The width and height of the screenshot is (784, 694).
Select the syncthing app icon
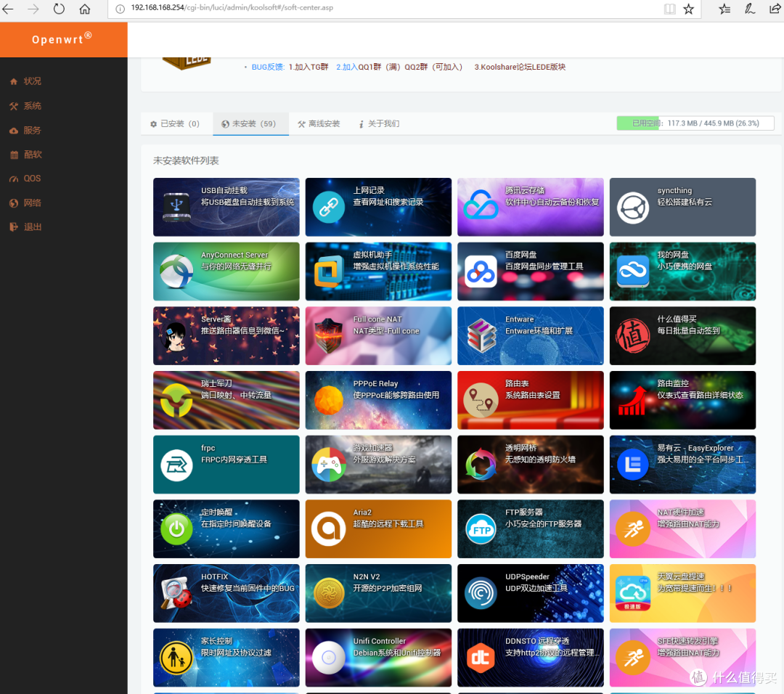click(632, 208)
